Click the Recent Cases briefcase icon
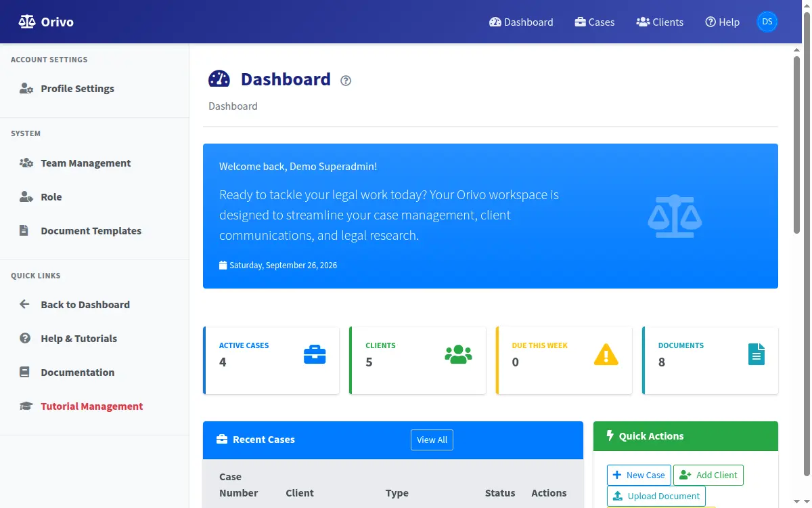 click(222, 440)
